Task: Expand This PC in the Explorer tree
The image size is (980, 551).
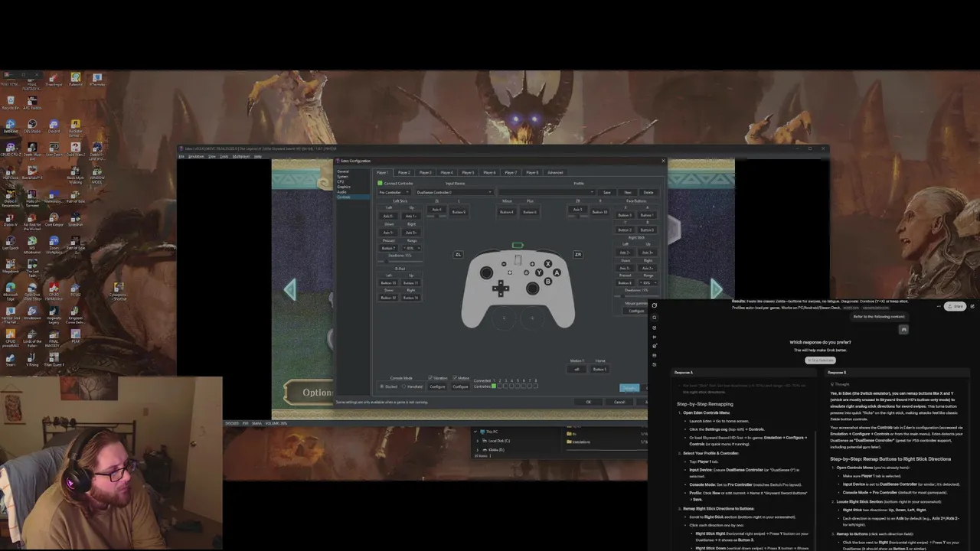Action: [x=477, y=432]
